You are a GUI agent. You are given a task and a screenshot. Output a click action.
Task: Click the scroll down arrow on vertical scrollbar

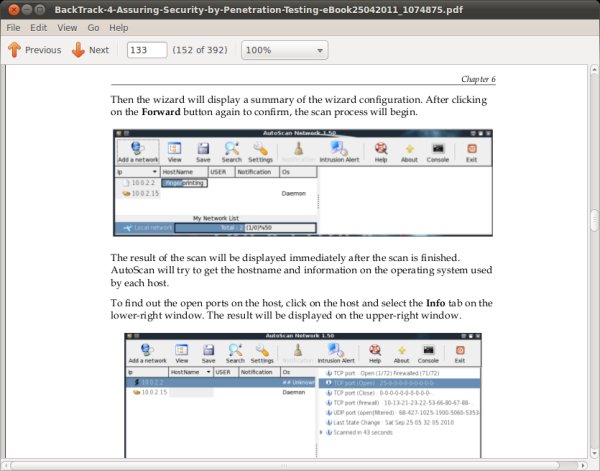pos(594,454)
